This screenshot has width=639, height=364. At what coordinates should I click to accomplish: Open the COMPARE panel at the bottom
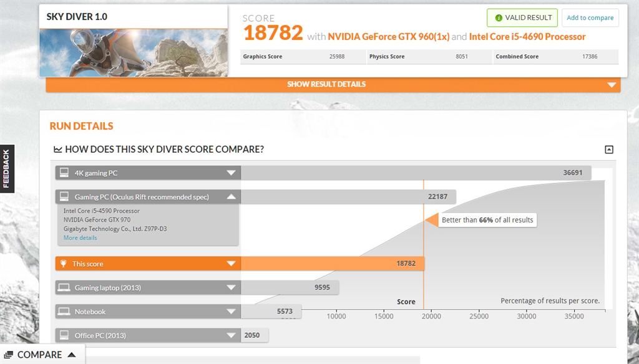(42, 355)
